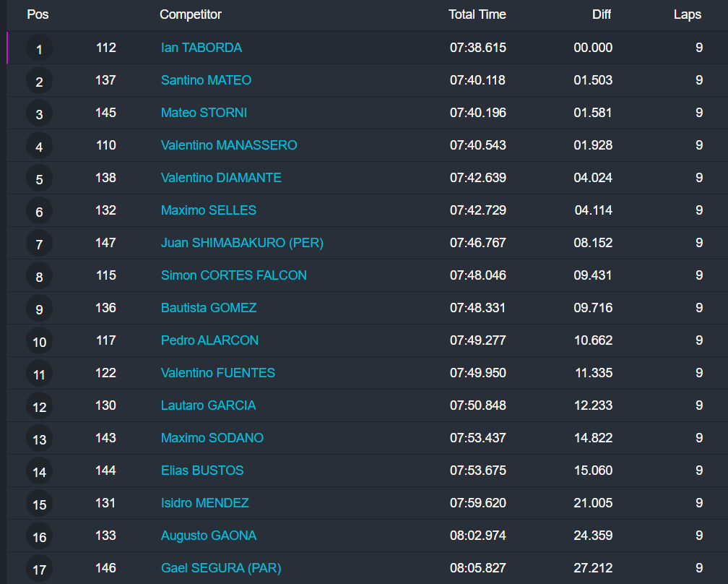Click Juan SHIMABAKURO (PER) link

(242, 243)
